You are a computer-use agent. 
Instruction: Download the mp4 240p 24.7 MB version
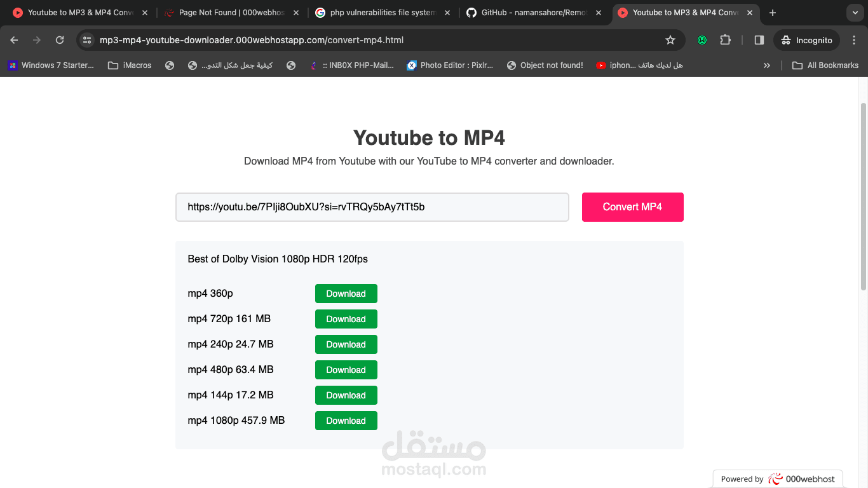(346, 344)
